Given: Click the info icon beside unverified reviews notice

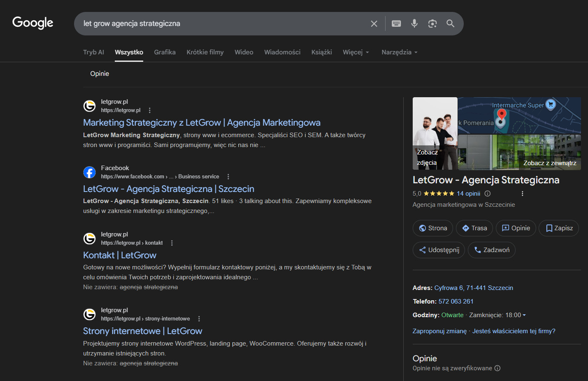Looking at the screenshot, I should tap(498, 368).
